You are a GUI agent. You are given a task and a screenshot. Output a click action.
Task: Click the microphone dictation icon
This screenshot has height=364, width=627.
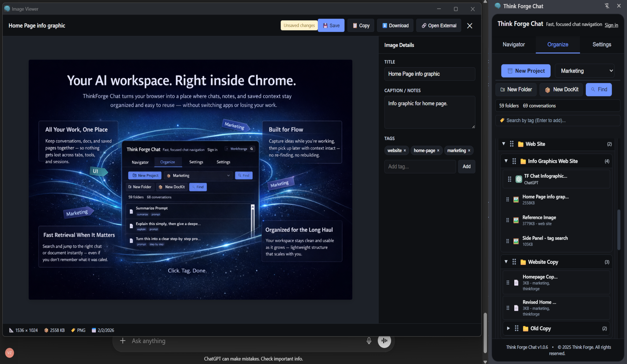(x=369, y=341)
